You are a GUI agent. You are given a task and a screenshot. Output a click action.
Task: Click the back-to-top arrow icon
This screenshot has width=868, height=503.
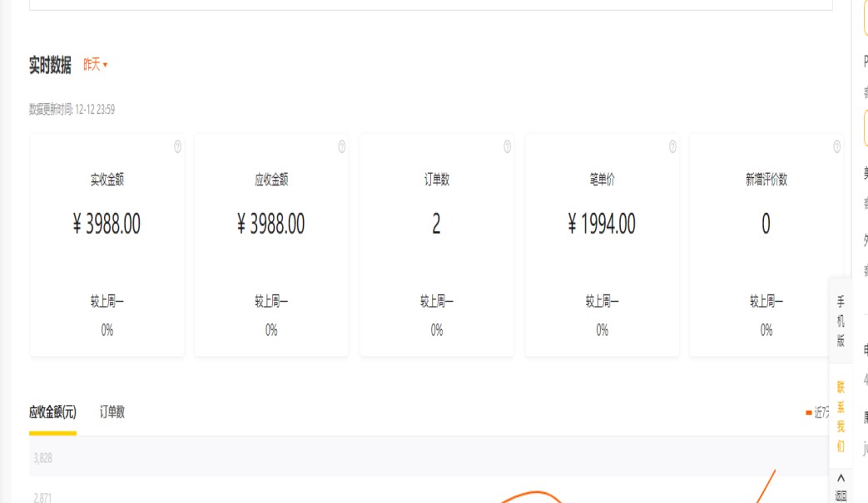[841, 479]
